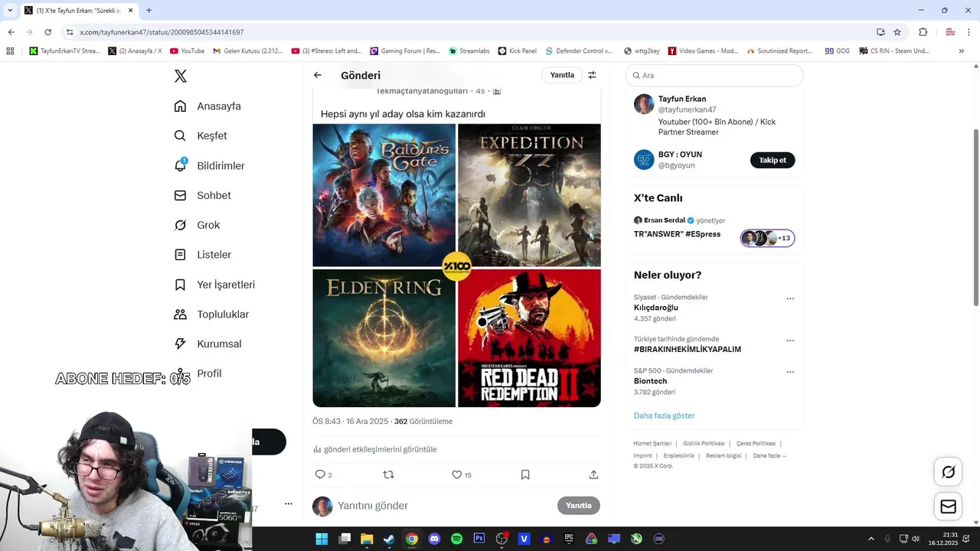Click the X logo in sidebar
Screen dimensions: 980x551
click(181, 76)
